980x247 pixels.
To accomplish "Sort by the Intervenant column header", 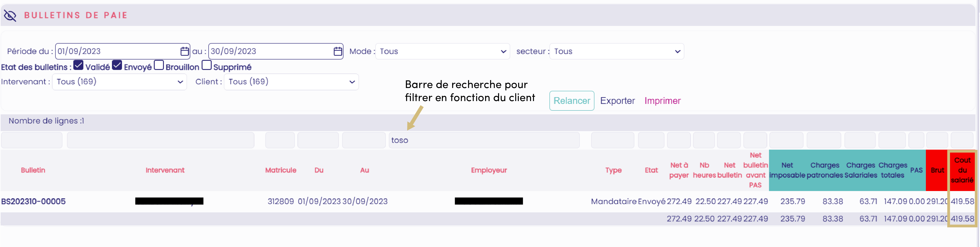I will (x=165, y=170).
